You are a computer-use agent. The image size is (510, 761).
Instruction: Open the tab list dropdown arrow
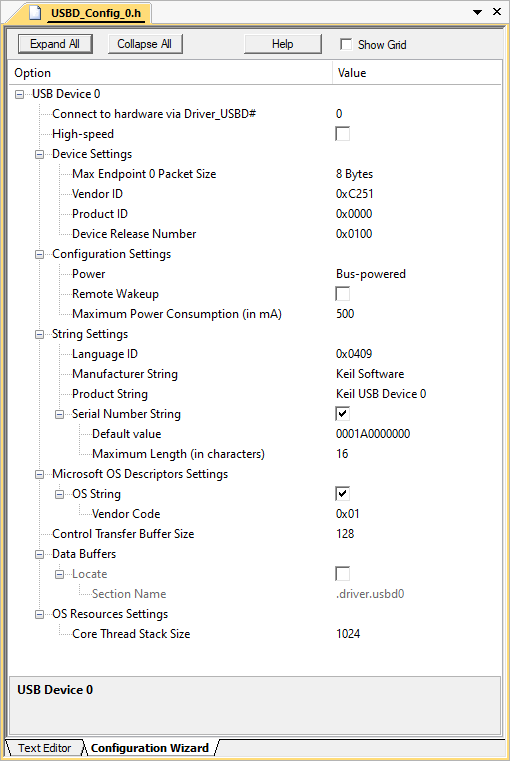pyautogui.click(x=477, y=12)
